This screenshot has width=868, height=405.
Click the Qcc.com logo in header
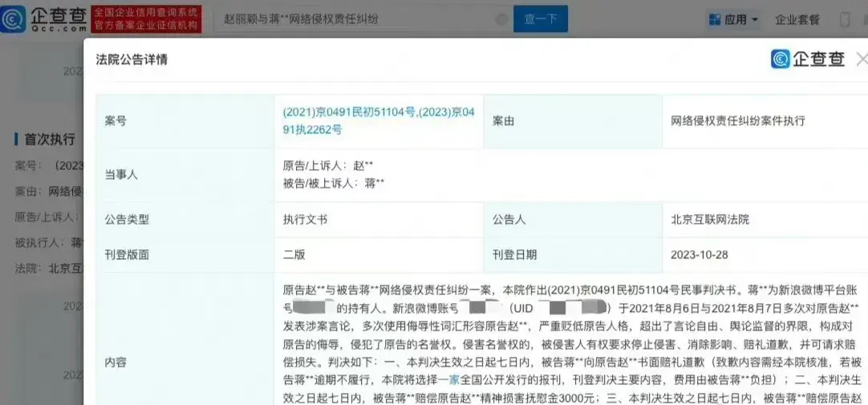44,18
